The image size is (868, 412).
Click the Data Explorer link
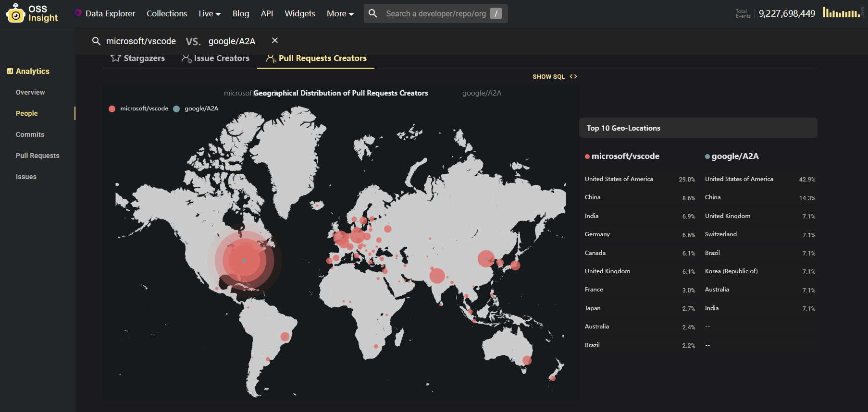pyautogui.click(x=110, y=13)
